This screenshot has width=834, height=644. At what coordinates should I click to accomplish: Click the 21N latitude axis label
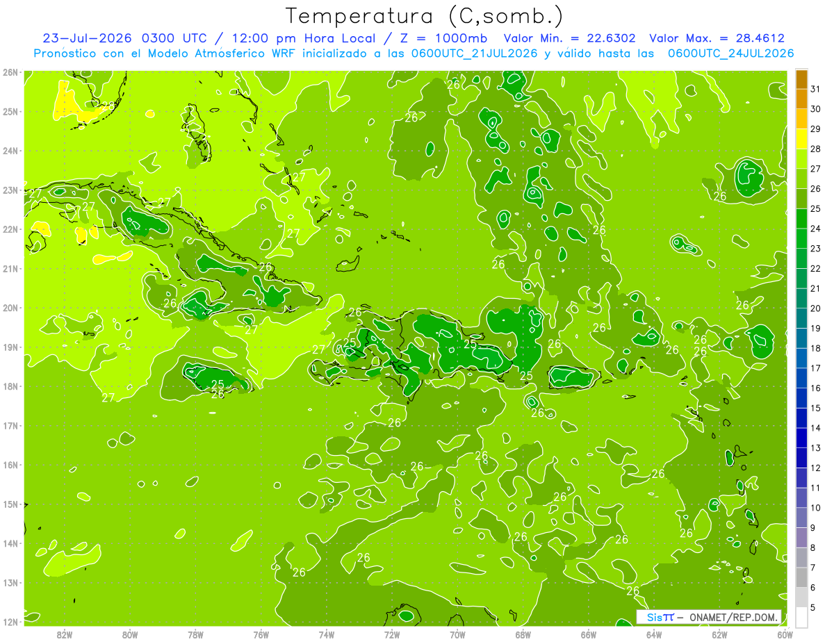tap(10, 268)
